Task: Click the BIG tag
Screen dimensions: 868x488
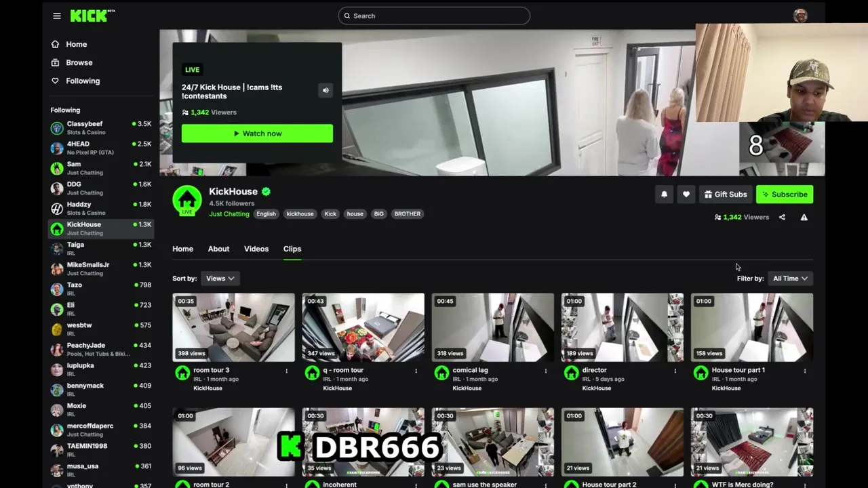Action: pyautogui.click(x=379, y=214)
